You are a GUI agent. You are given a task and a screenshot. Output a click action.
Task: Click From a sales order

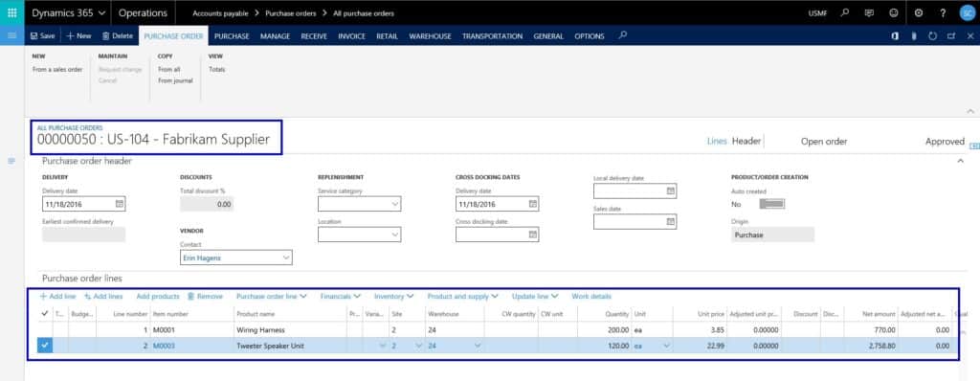tap(57, 70)
